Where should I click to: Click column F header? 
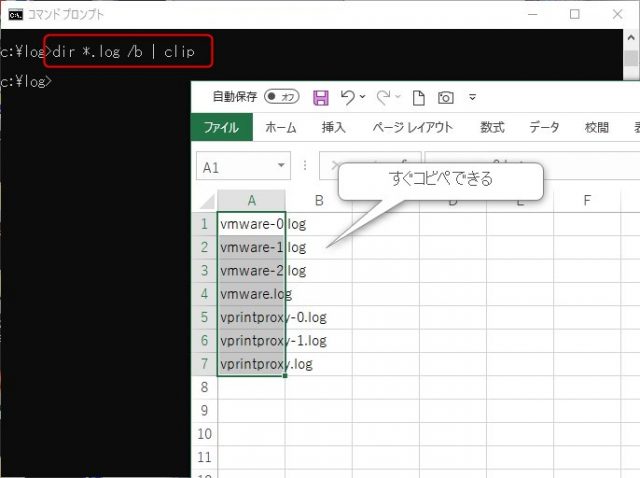(x=586, y=200)
